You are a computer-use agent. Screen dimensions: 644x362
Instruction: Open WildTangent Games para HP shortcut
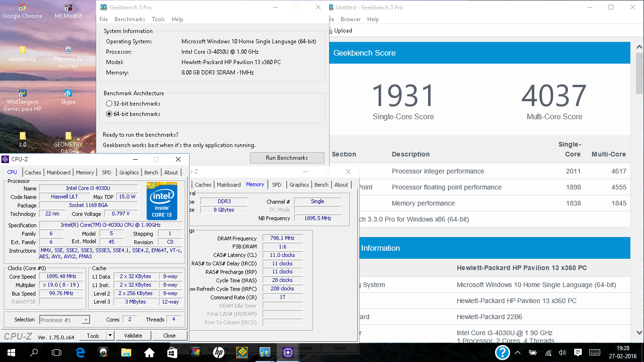(22, 100)
